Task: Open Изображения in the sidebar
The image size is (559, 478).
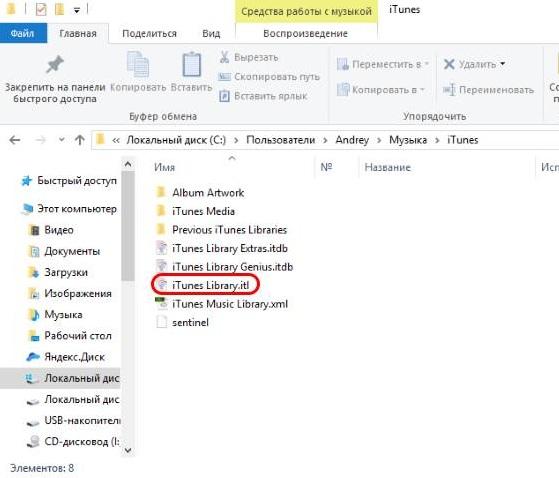Action: tap(78, 293)
